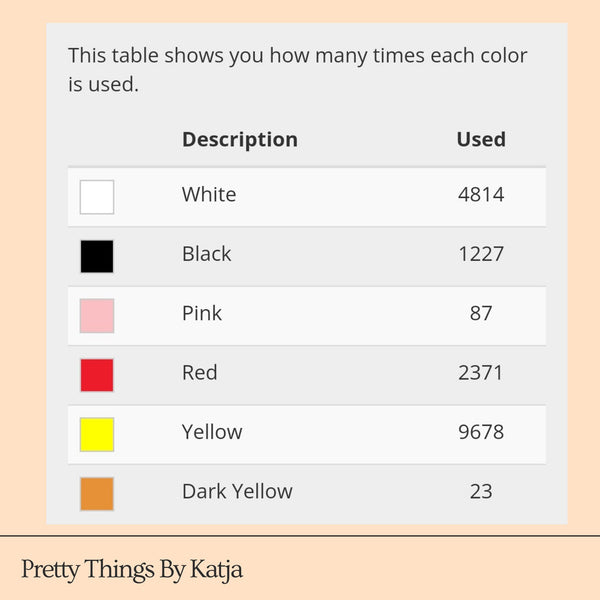Click the Pink usage count 87
Image resolution: width=600 pixels, height=600 pixels.
coord(481,313)
